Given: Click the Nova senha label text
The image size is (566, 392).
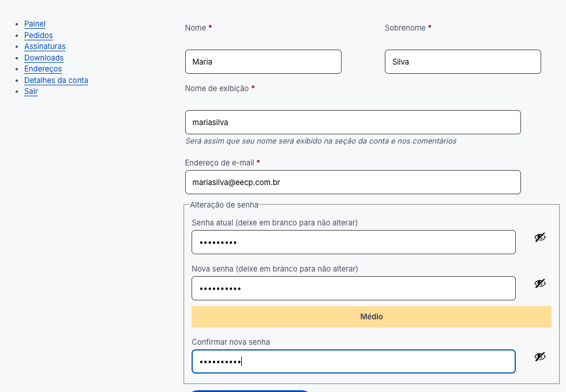Looking at the screenshot, I should pyautogui.click(x=275, y=269).
